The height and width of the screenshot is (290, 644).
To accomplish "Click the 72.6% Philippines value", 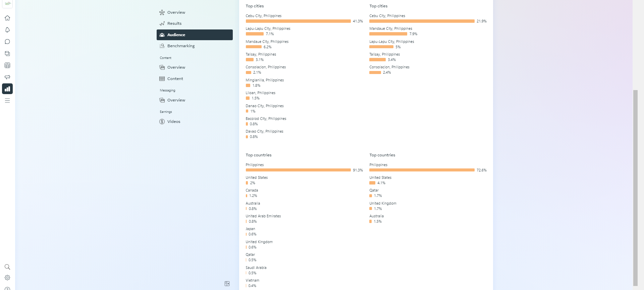I will 482,170.
